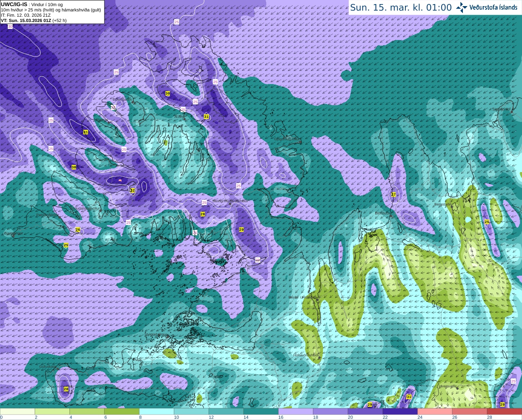Click the yellow 28 gust marker by Gufuskálar
The width and height of the screenshot is (522, 420).
66,389
